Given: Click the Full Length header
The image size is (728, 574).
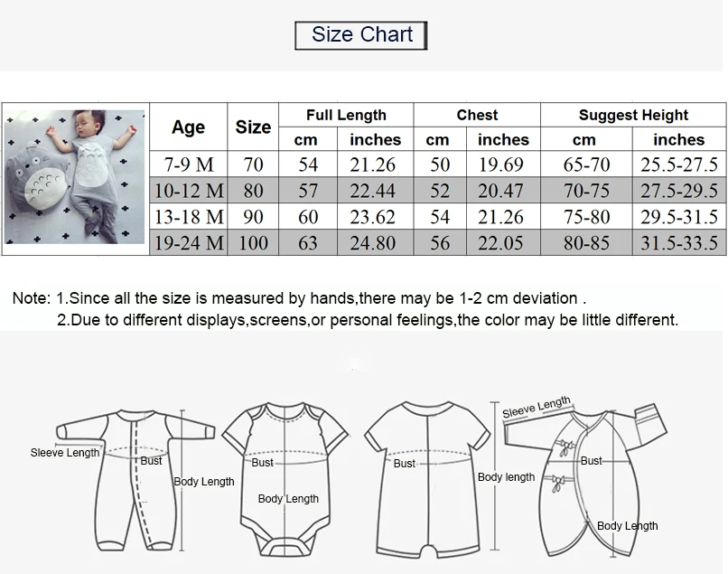Looking at the screenshot, I should (346, 115).
